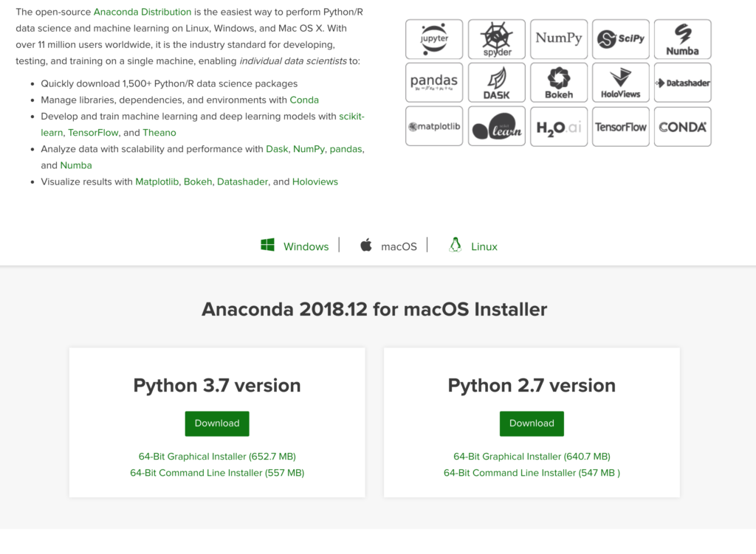Switch to the Linux installer tab
The width and height of the screenshot is (756, 554).
click(473, 246)
